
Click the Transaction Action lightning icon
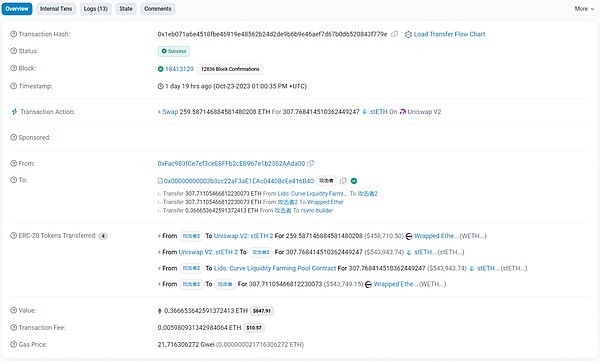14,112
